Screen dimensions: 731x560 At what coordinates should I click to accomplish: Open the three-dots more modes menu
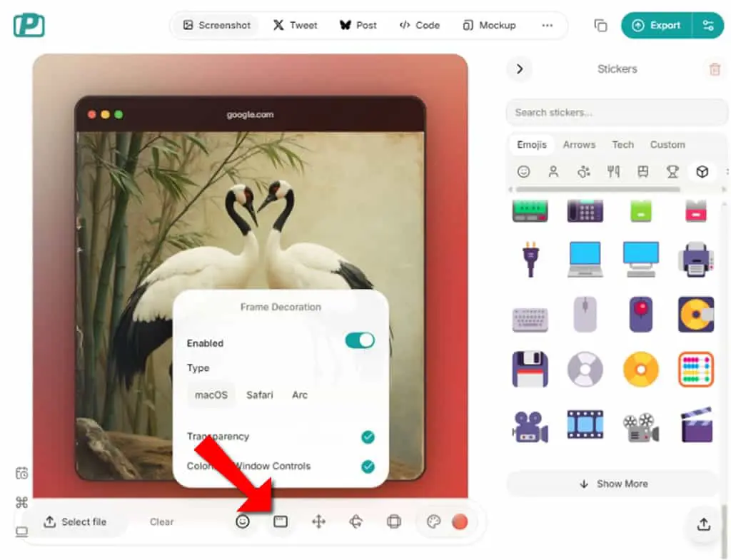(548, 25)
